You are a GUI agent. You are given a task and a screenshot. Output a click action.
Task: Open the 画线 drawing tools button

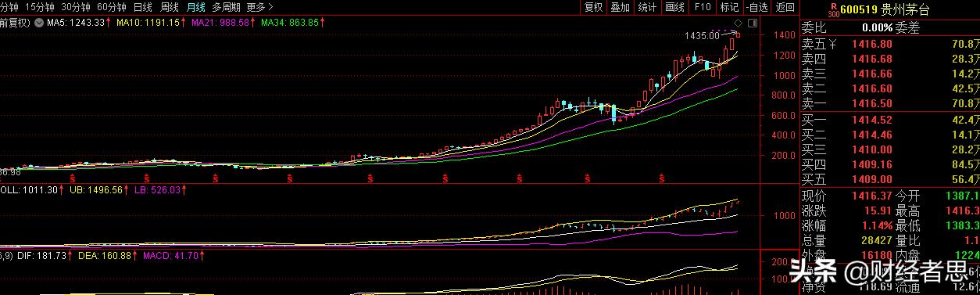click(674, 7)
